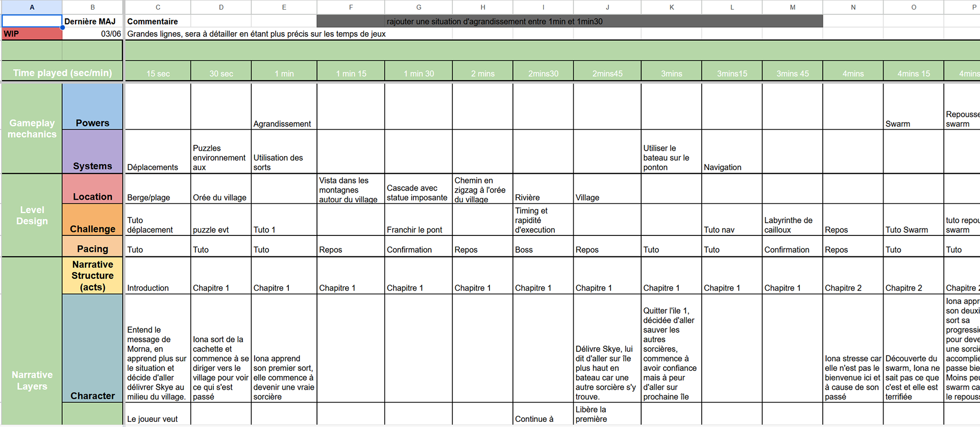Viewport: 980px width, 427px height.
Task: Click column K header
Action: point(671,7)
